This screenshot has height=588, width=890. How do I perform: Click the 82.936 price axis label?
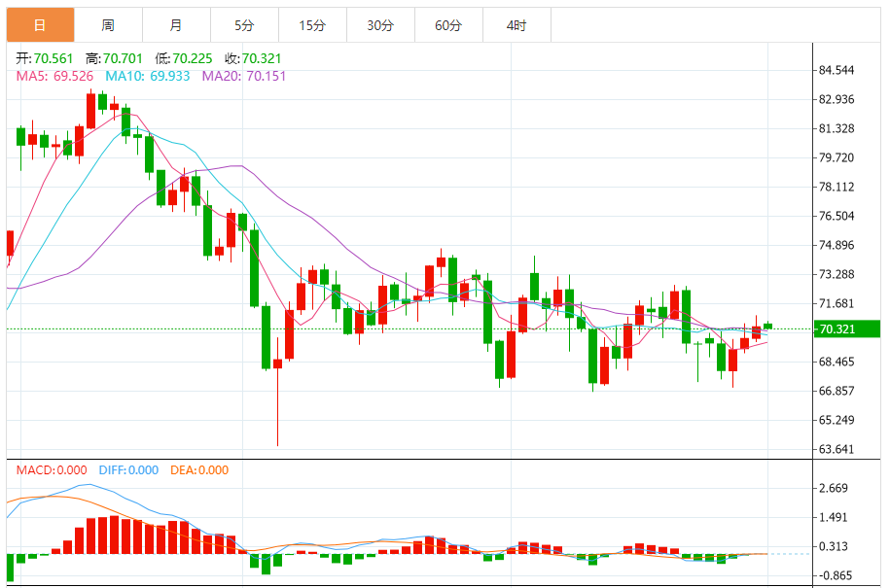click(837, 99)
